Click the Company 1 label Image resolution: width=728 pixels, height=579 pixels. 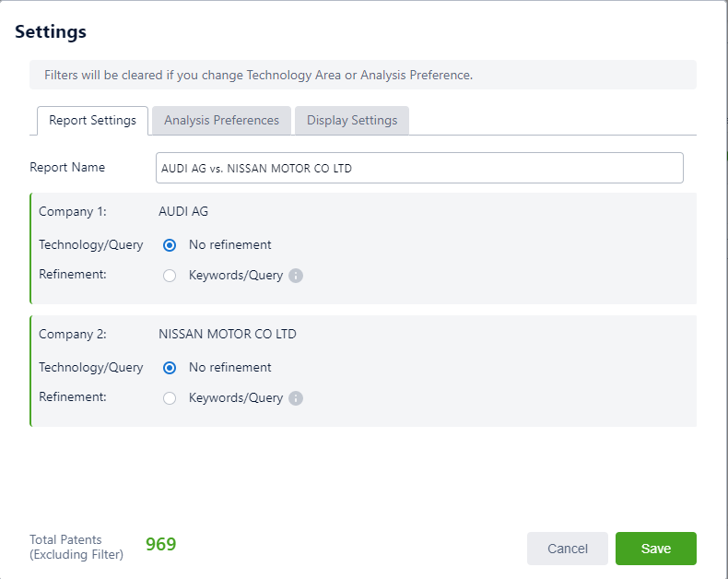click(73, 211)
